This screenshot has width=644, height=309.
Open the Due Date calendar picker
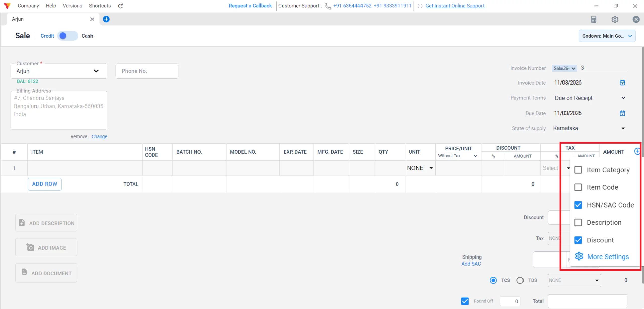(622, 113)
